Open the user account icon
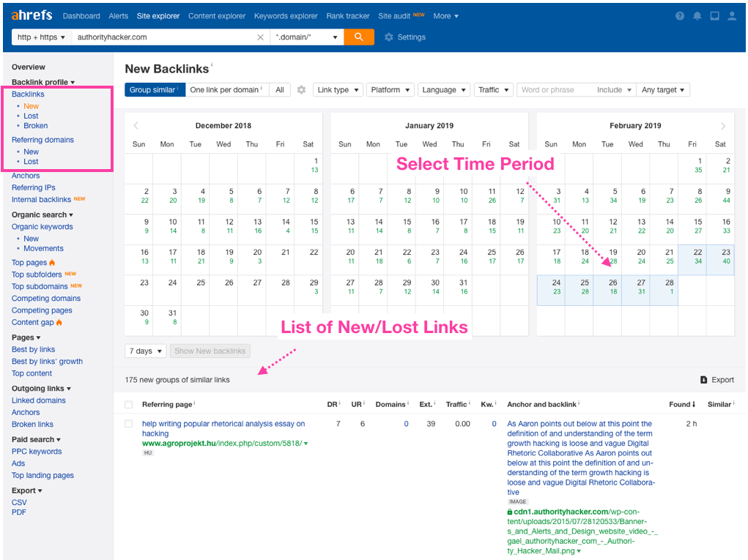 pos(732,15)
